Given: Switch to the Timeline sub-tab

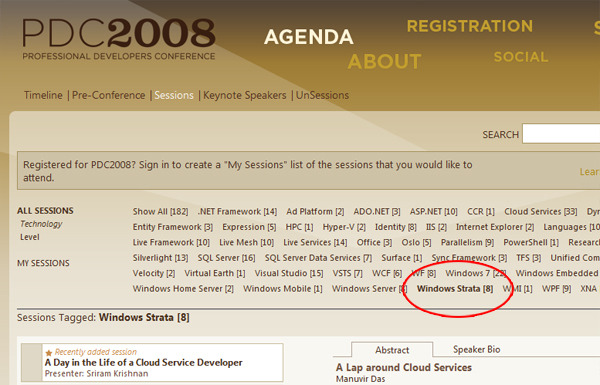Looking at the screenshot, I should (x=43, y=95).
